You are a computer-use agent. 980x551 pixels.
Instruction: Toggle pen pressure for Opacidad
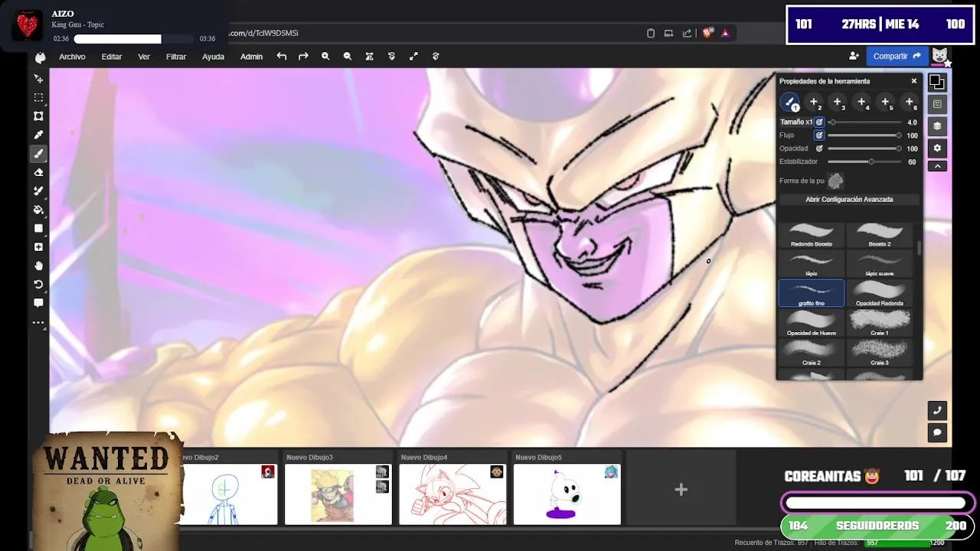(x=819, y=148)
